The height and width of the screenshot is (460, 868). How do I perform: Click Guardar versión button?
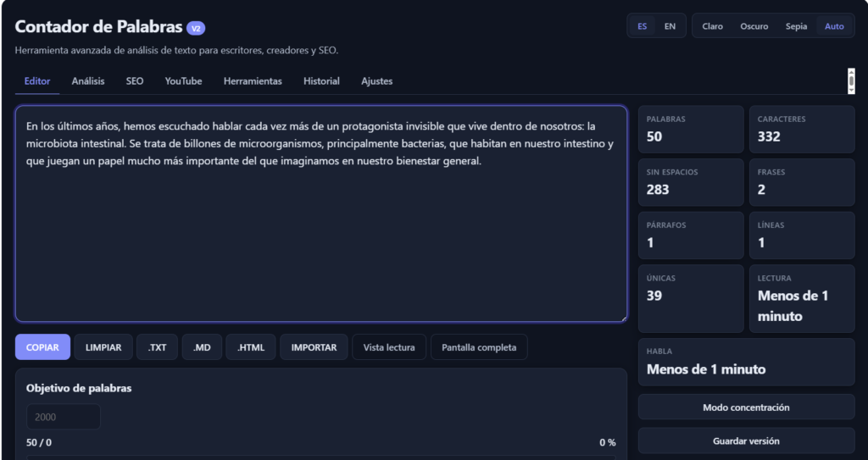[x=746, y=441]
